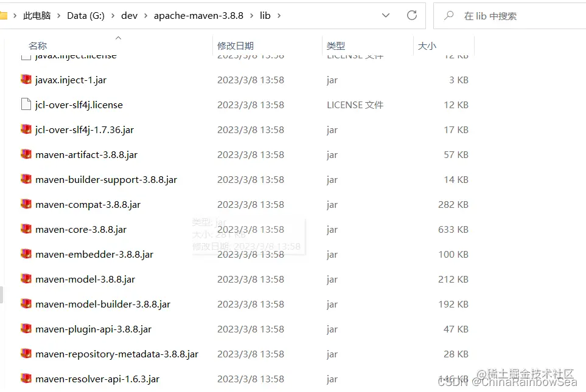Click the 17 KB size value
This screenshot has height=392, width=586.
tap(456, 130)
